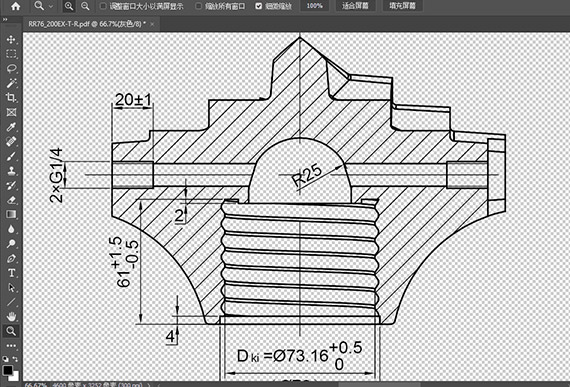The height and width of the screenshot is (387, 570).
Task: Select the Horizontal Type tool
Action: (x=11, y=273)
